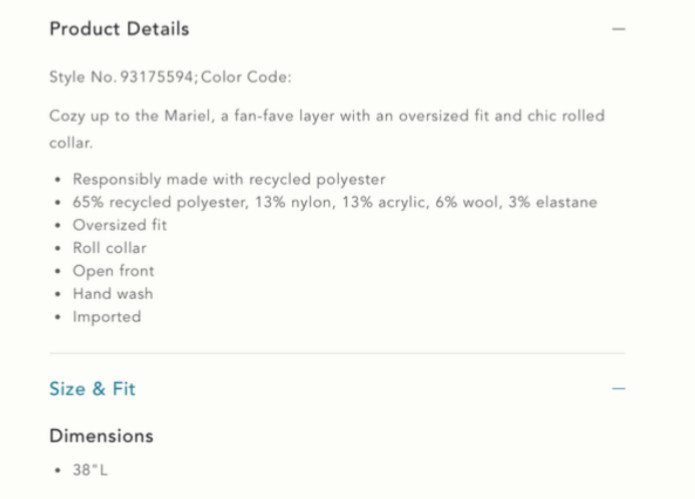
Task: Select the 'Oversized fit' bullet item
Action: pyautogui.click(x=120, y=225)
